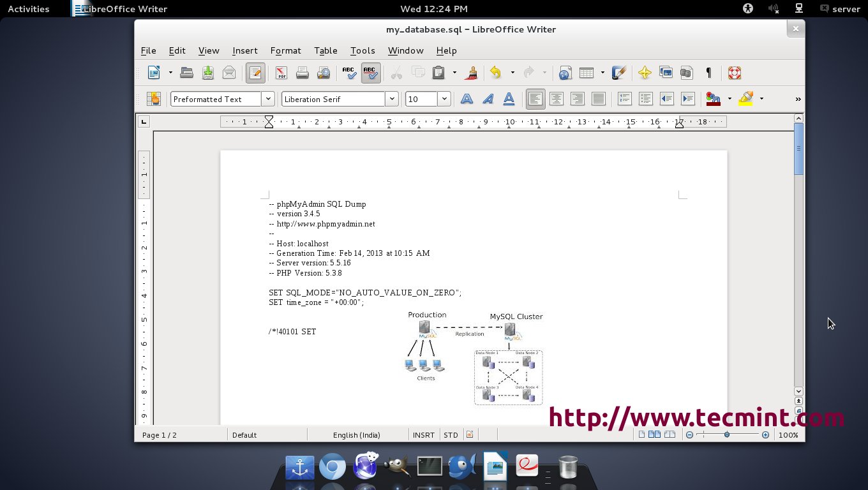Viewport: 868px width, 490px height.
Task: Toggle underline formatting
Action: [509, 99]
